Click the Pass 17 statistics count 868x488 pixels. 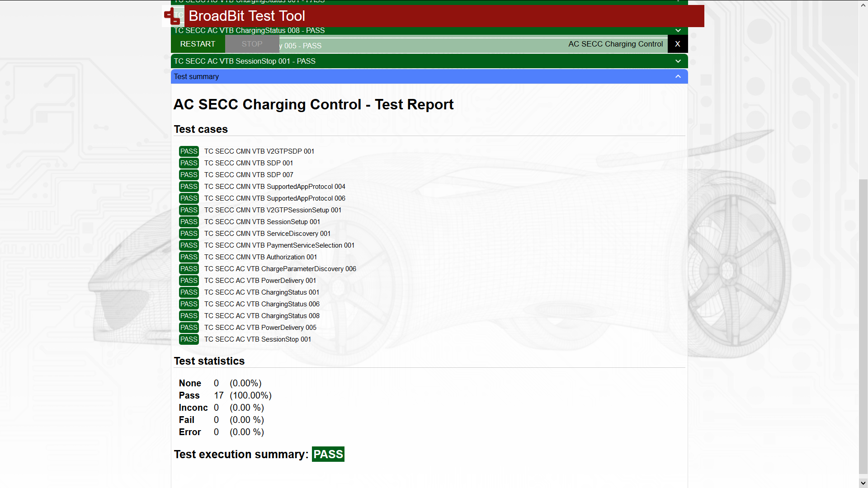pos(219,395)
